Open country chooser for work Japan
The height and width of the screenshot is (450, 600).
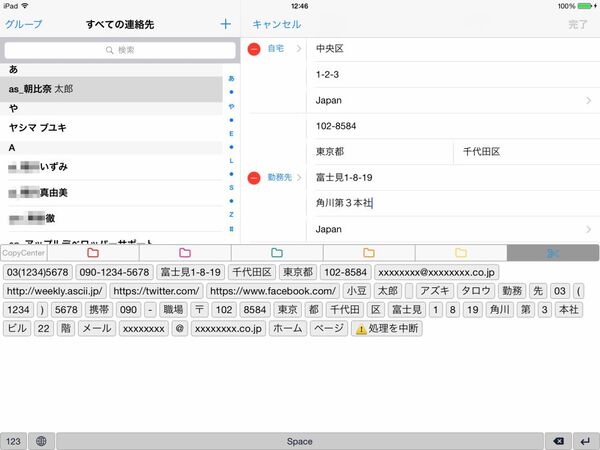(453, 229)
